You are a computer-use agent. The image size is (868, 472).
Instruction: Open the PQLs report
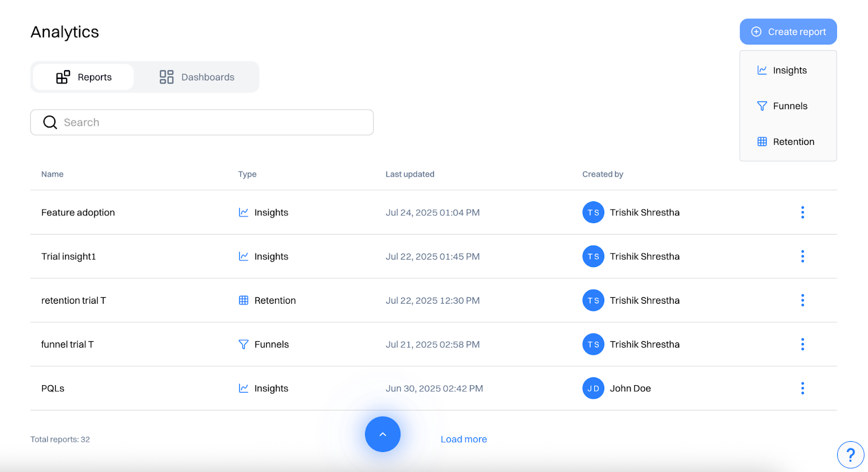pyautogui.click(x=53, y=388)
